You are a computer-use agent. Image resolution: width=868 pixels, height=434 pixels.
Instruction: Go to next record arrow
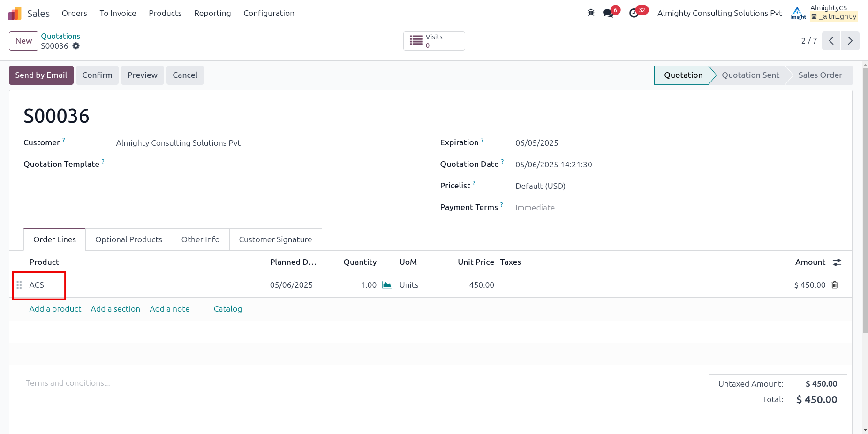(x=850, y=41)
